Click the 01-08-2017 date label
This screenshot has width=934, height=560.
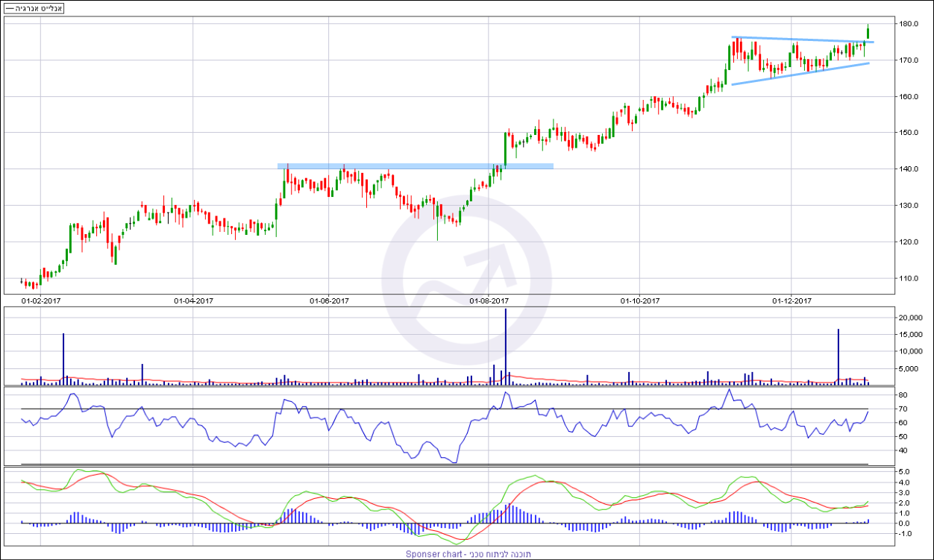pos(489,301)
